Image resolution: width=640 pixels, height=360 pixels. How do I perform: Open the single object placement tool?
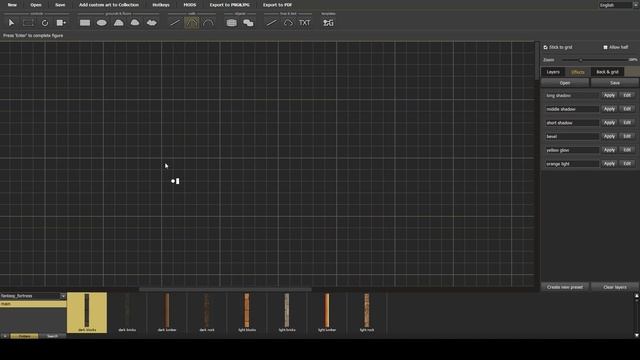(x=231, y=23)
